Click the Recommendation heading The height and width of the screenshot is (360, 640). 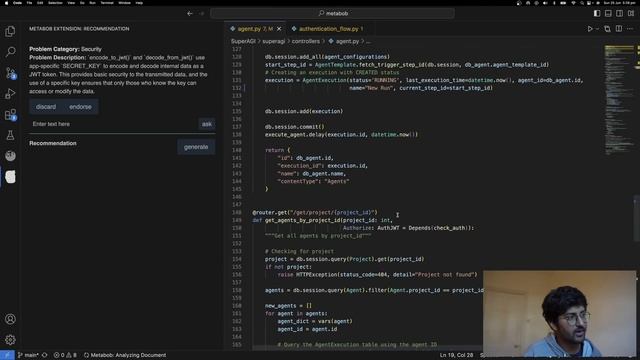(53, 143)
